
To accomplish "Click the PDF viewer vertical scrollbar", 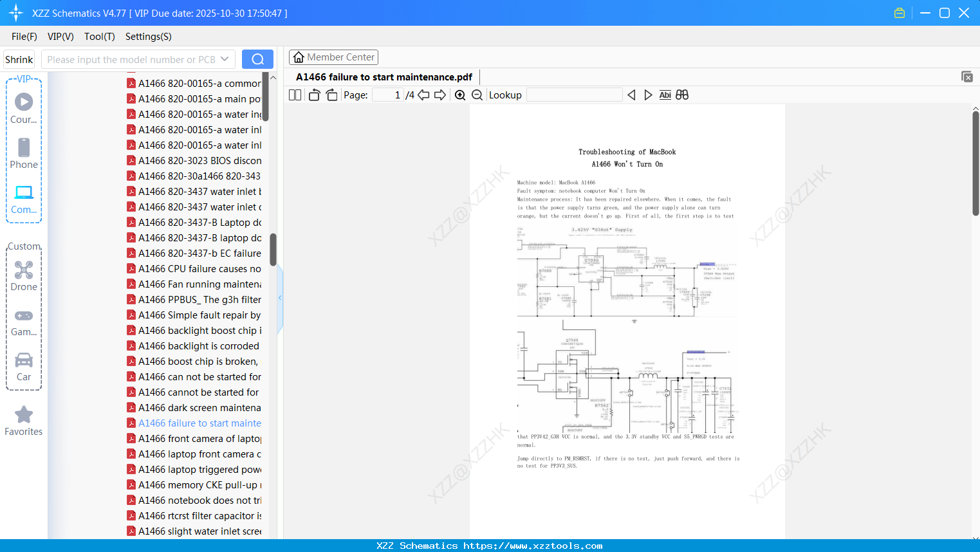I will [x=975, y=164].
